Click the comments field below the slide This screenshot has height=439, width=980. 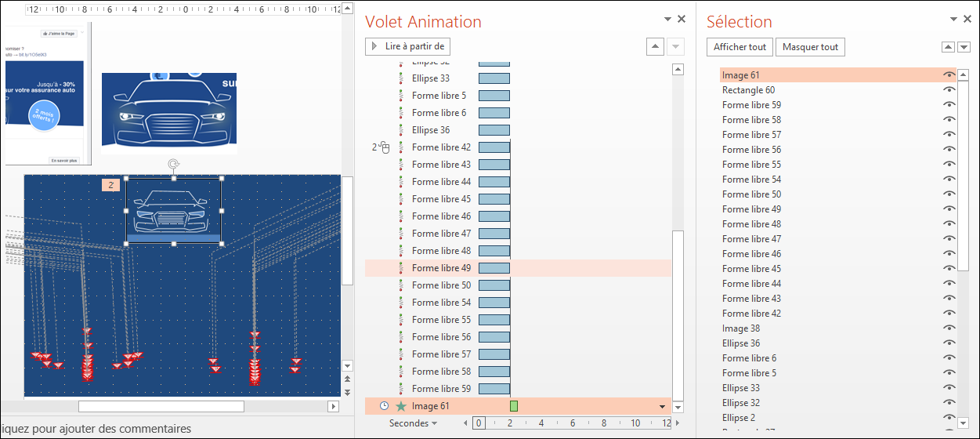(x=171, y=429)
